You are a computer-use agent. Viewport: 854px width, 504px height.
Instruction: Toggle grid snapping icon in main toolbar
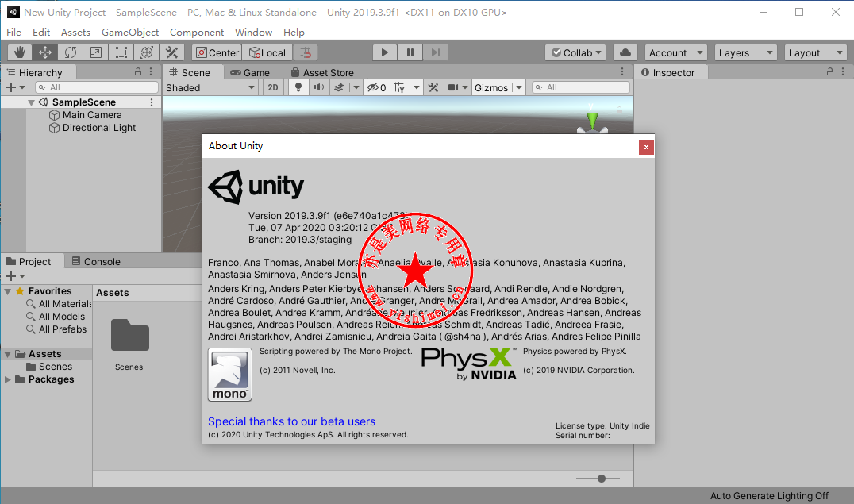coord(306,52)
